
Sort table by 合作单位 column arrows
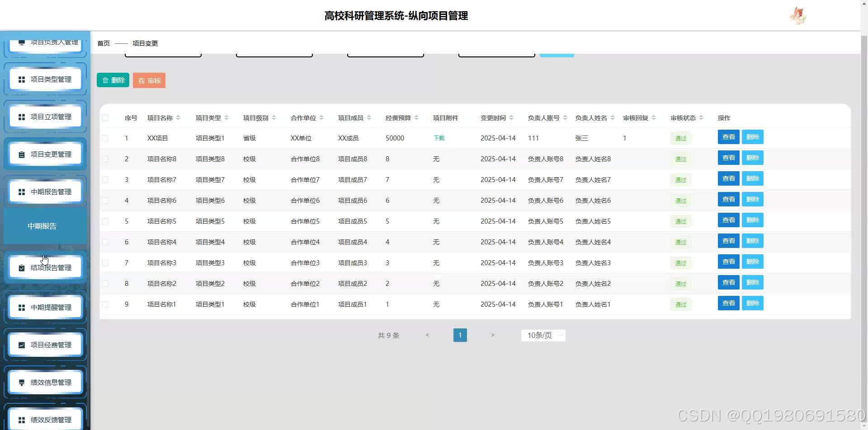(321, 118)
